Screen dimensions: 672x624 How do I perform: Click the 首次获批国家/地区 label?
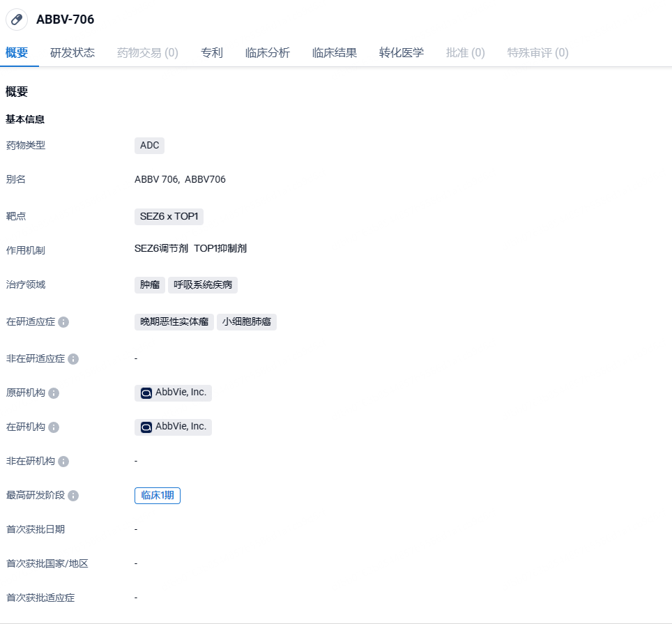pyautogui.click(x=47, y=564)
